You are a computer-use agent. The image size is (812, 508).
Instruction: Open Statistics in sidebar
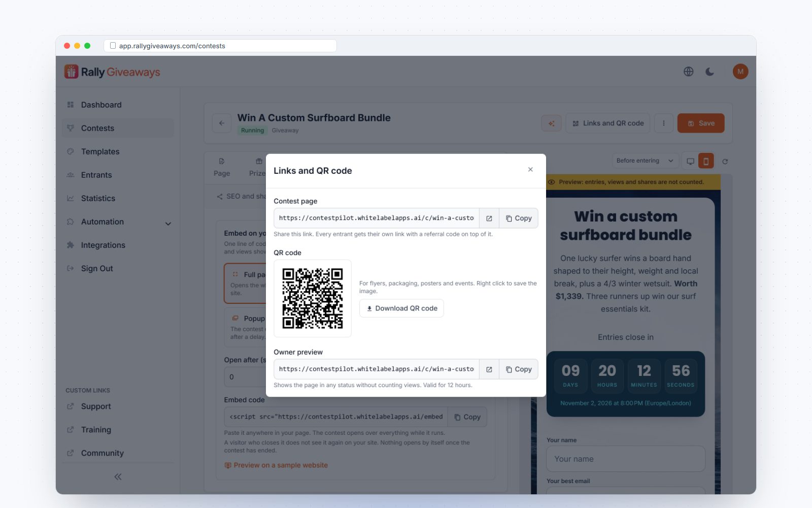(118, 198)
